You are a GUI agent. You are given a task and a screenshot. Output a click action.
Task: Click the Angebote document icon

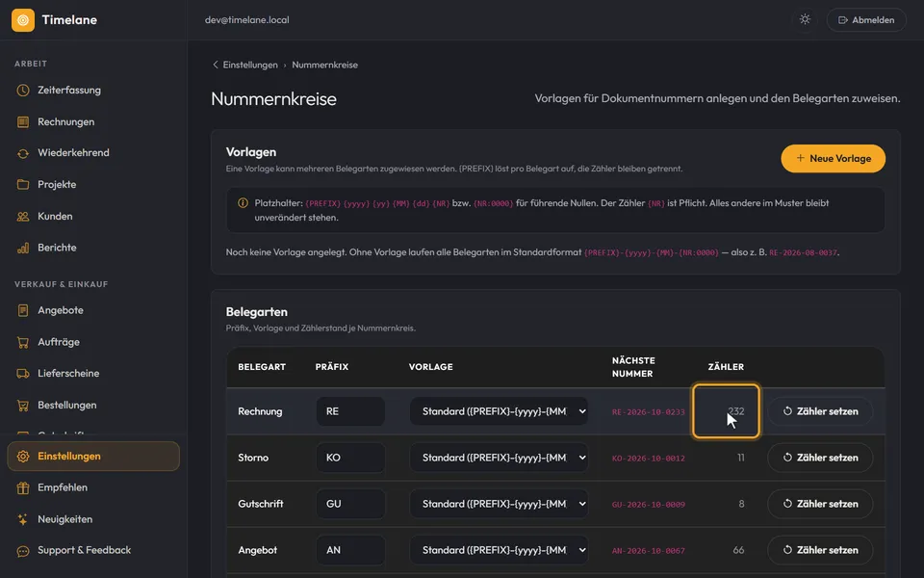click(x=23, y=310)
